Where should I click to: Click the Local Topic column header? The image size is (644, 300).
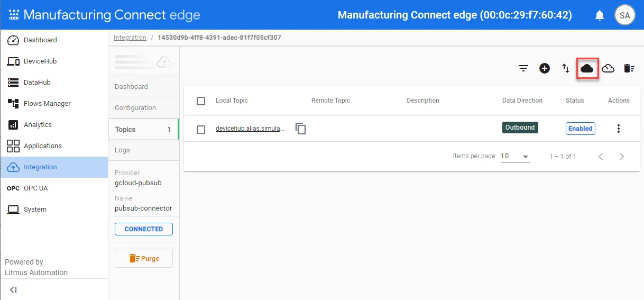232,101
